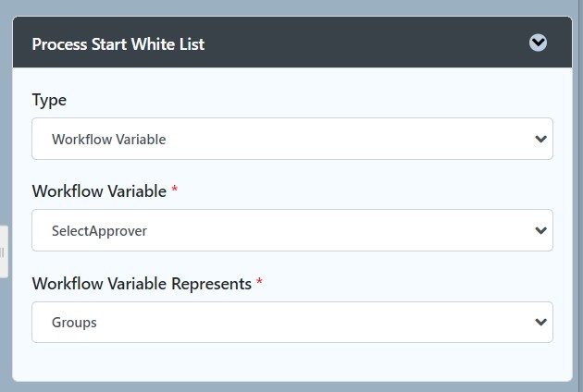
Task: Click the bold "Workflow Variable" field label
Action: [99, 191]
